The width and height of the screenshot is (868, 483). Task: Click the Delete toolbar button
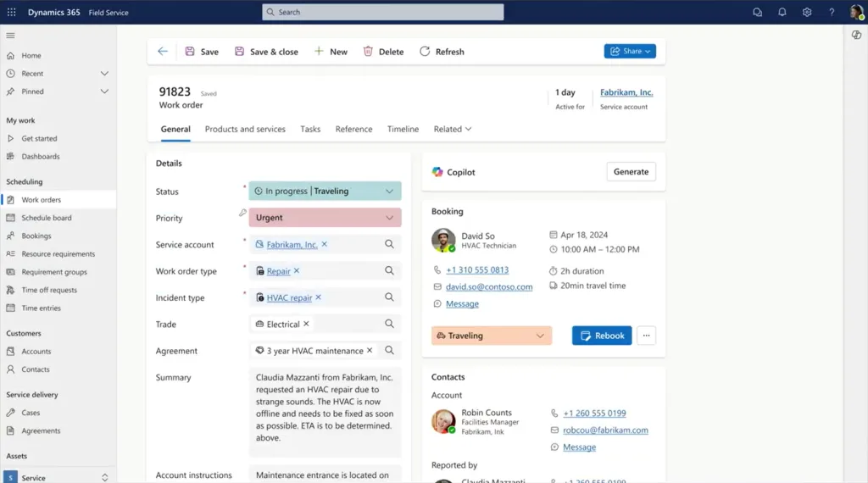(x=383, y=52)
